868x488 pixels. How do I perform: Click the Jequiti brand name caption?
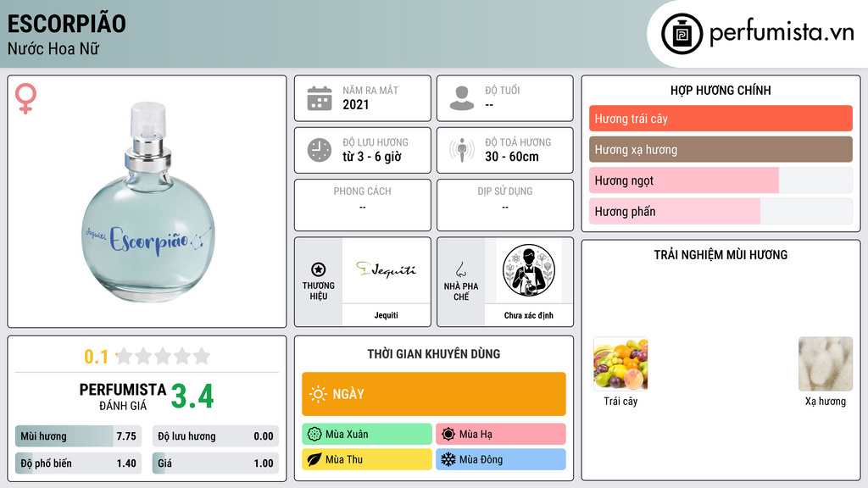(x=386, y=315)
